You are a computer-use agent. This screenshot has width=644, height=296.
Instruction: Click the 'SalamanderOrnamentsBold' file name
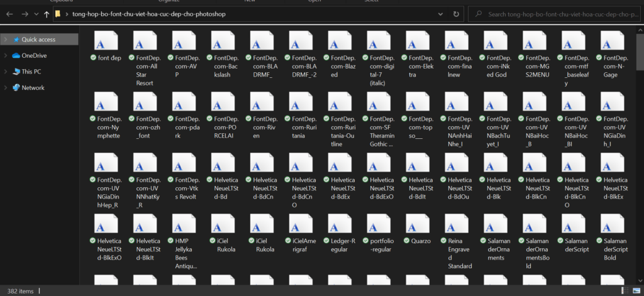pyautogui.click(x=538, y=253)
